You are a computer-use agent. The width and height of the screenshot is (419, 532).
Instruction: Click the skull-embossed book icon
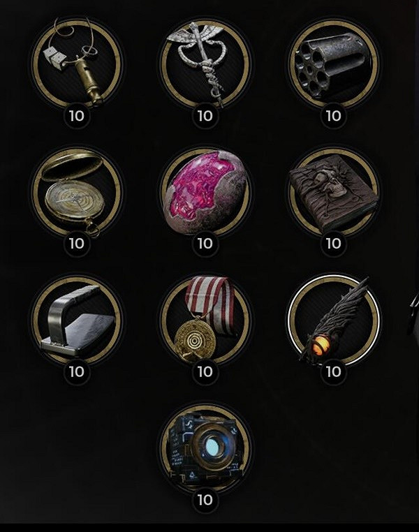click(333, 192)
